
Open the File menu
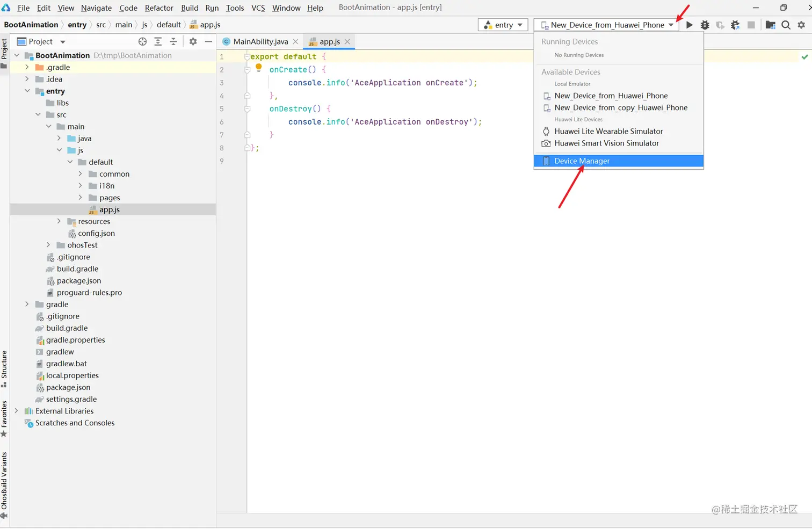pos(24,8)
